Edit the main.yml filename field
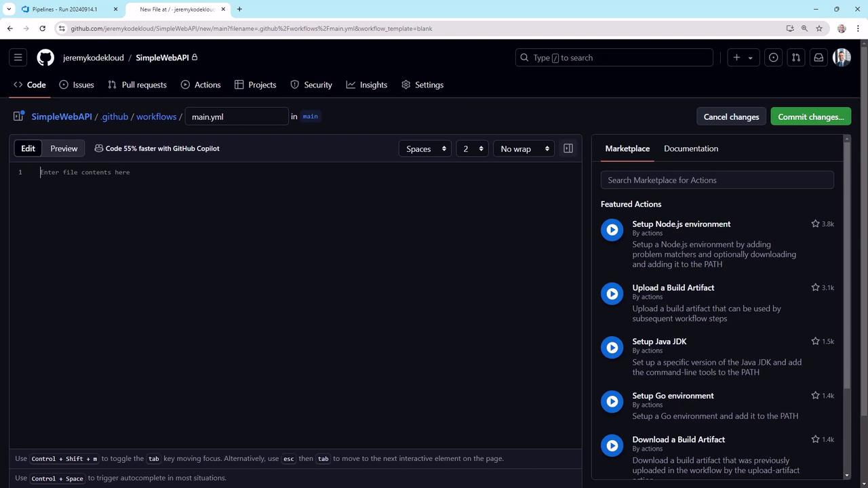Screen dimensions: 868x488 (237, 117)
